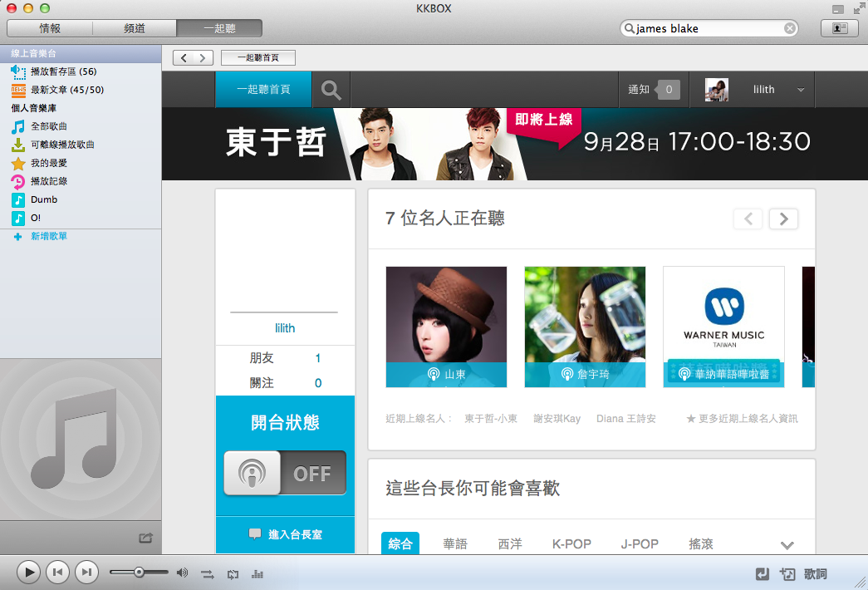Enter fullscreen with the top-right arrows icon
The height and width of the screenshot is (590, 868).
pyautogui.click(x=860, y=8)
